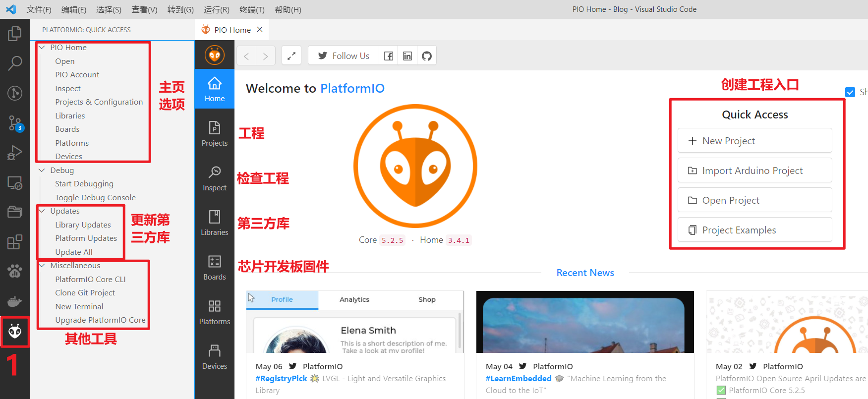This screenshot has width=868, height=399.
Task: Select Toggle Debug Console tree item
Action: (95, 198)
